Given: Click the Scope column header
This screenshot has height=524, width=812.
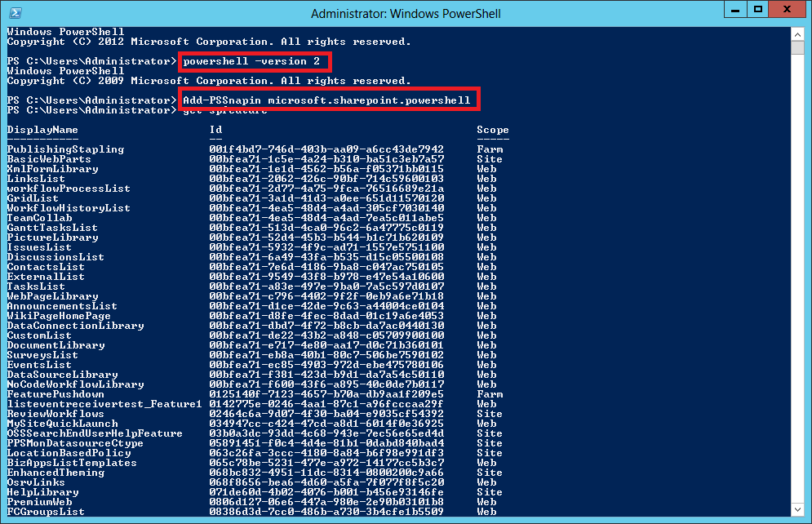Looking at the screenshot, I should [492, 130].
